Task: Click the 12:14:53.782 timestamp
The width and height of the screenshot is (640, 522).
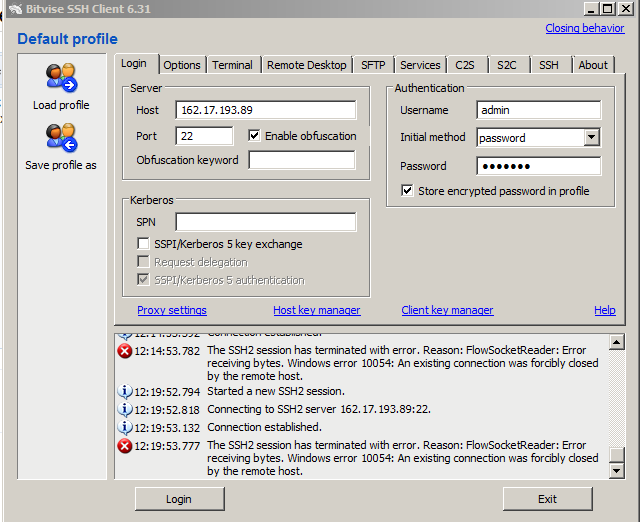Action: (x=167, y=351)
